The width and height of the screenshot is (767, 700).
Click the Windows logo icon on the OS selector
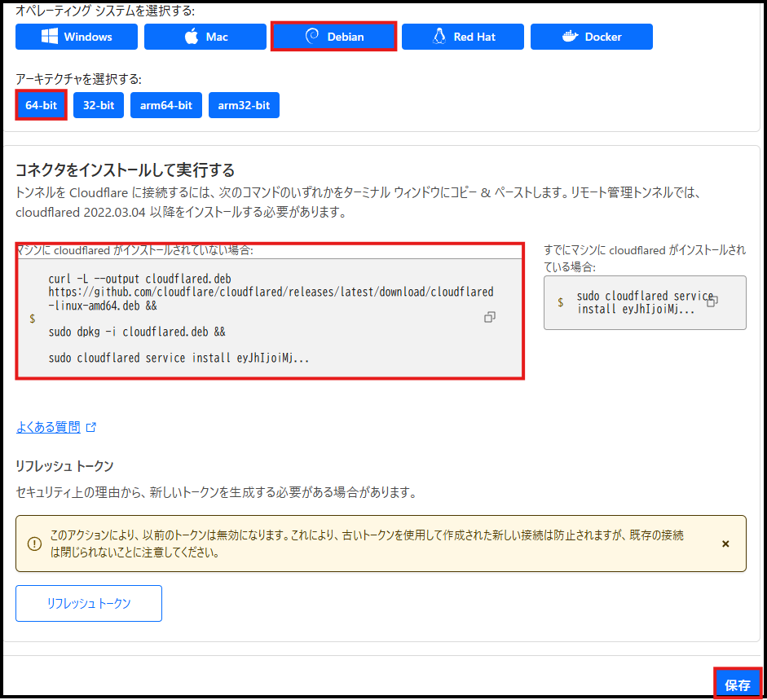pos(49,36)
